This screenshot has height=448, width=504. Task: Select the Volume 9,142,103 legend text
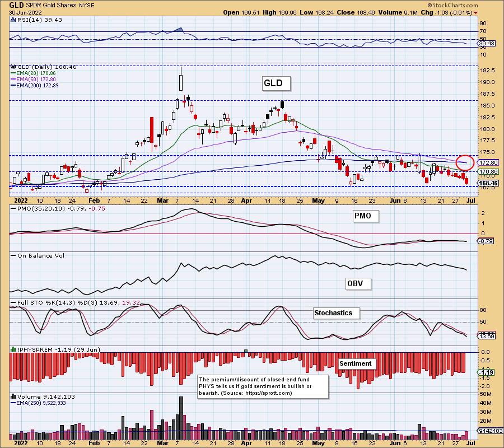pos(46,396)
